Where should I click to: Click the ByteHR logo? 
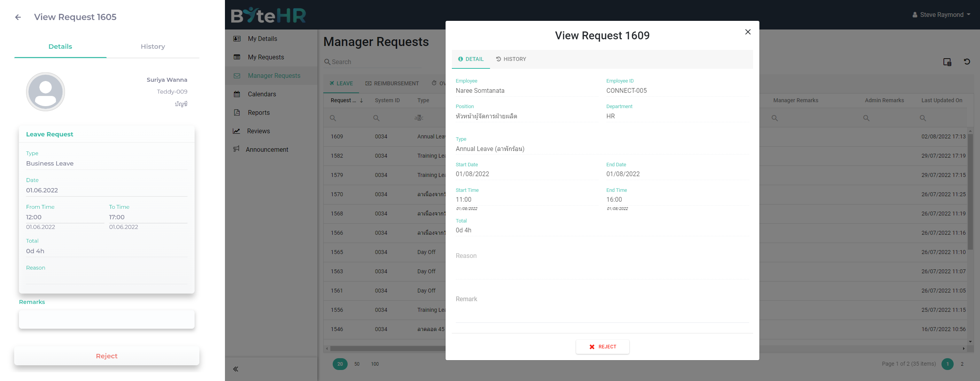(268, 16)
